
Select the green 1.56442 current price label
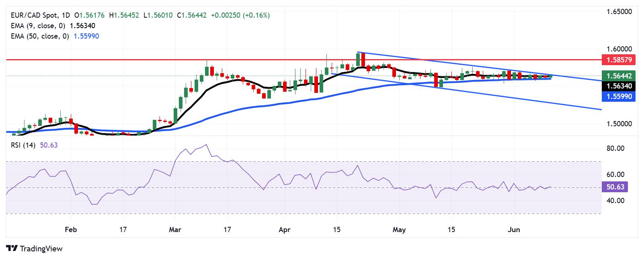619,76
